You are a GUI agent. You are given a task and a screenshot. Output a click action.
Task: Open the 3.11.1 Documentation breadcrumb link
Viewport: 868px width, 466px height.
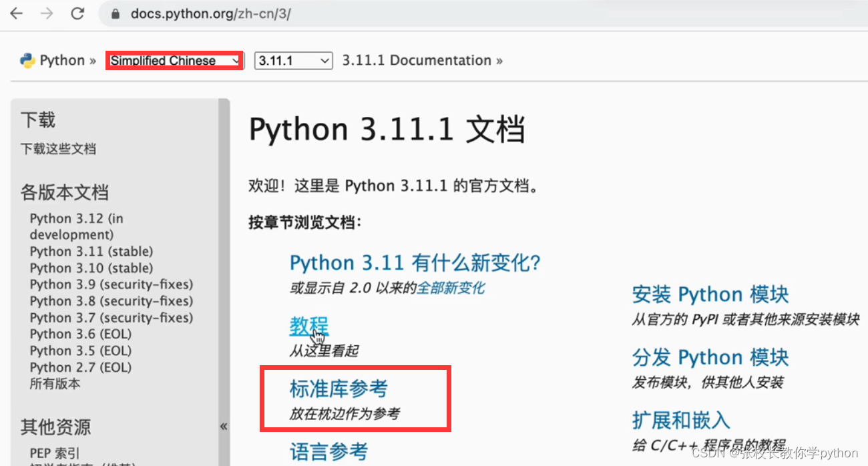(x=417, y=60)
